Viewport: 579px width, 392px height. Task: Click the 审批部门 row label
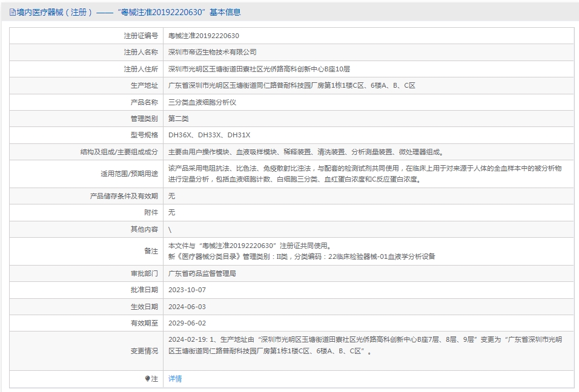click(x=144, y=273)
